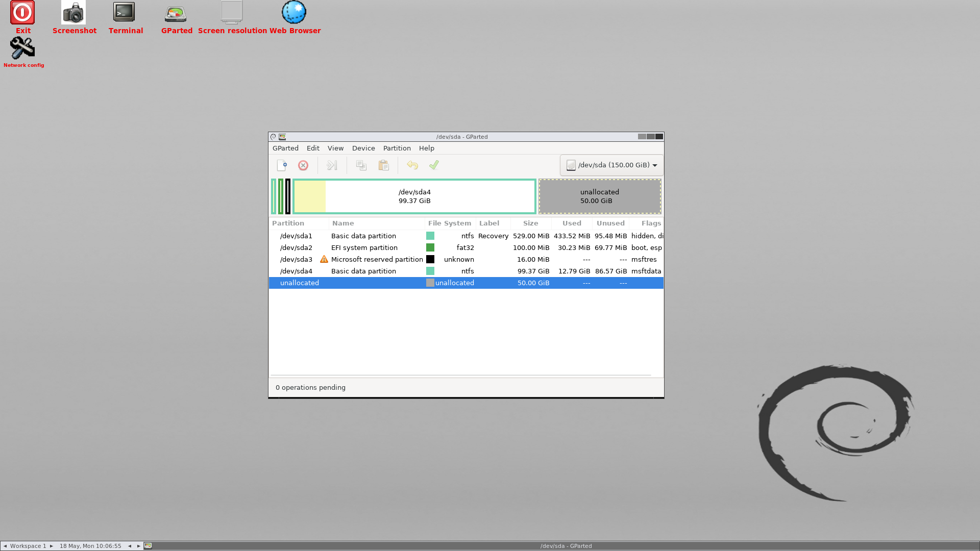Click the warning icon next to /dev/sda3

(x=324, y=259)
